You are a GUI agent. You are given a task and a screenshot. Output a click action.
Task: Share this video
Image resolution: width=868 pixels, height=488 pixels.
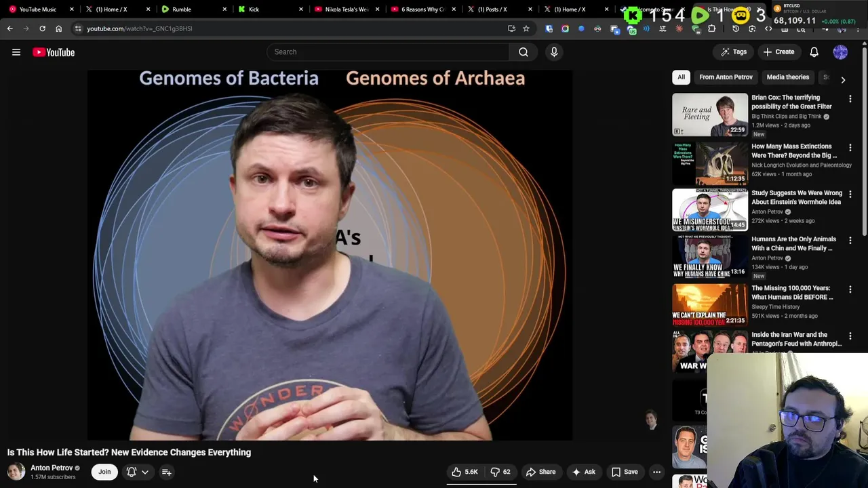tap(540, 472)
